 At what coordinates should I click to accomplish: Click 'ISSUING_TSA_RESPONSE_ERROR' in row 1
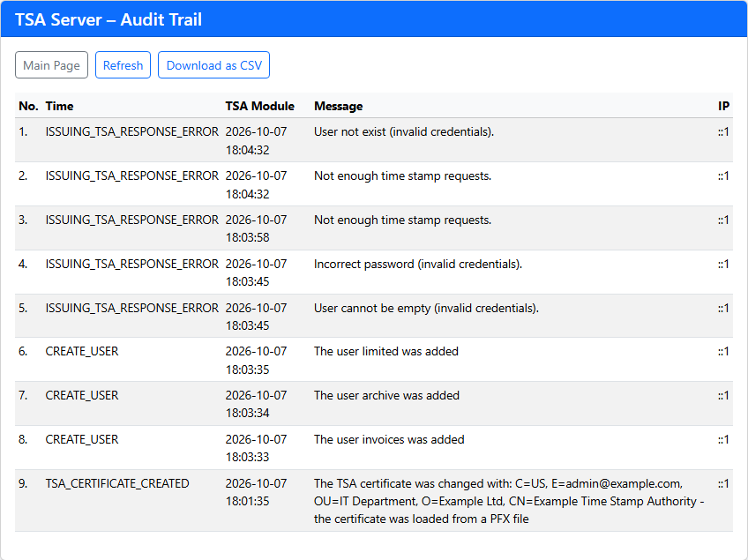(x=132, y=131)
